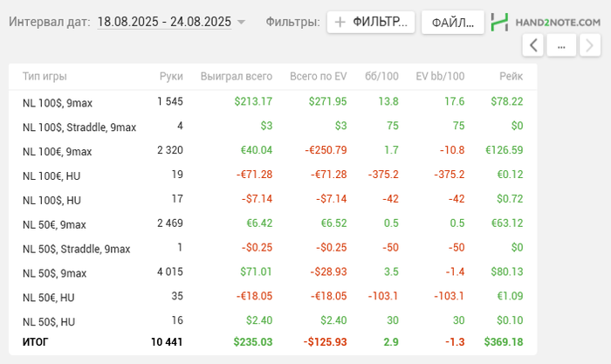Sort by Тип игры column header

[x=45, y=77]
